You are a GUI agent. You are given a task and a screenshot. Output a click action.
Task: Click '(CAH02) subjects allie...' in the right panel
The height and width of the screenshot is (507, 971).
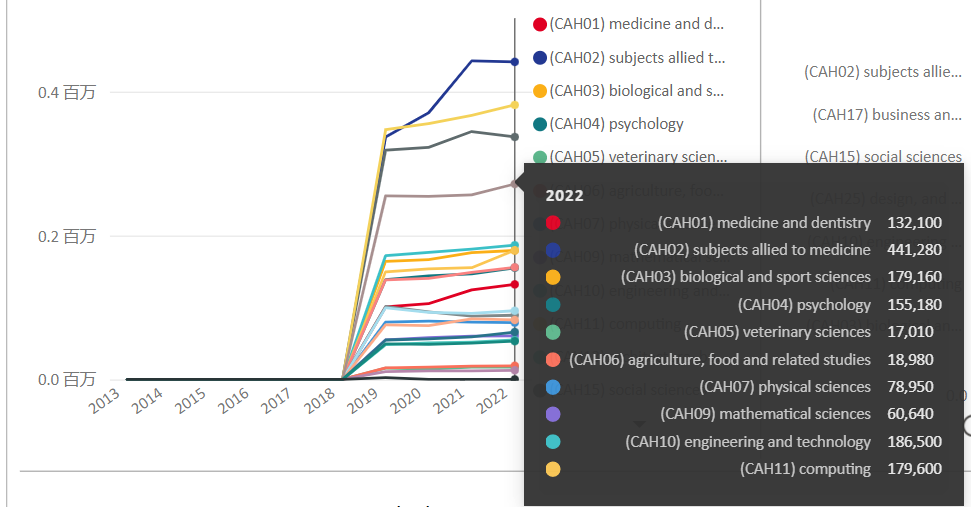[883, 72]
